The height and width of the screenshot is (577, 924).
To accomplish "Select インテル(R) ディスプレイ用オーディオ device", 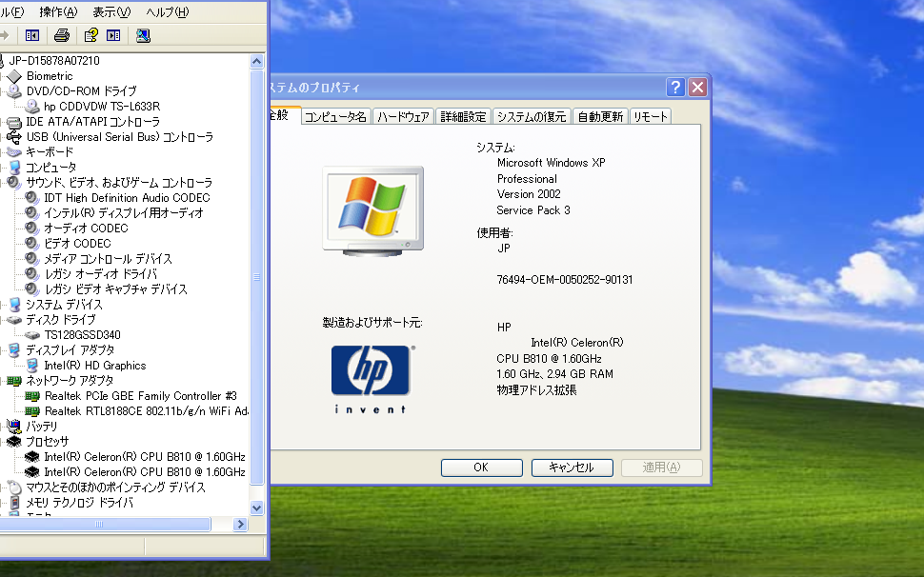I will coord(124,213).
